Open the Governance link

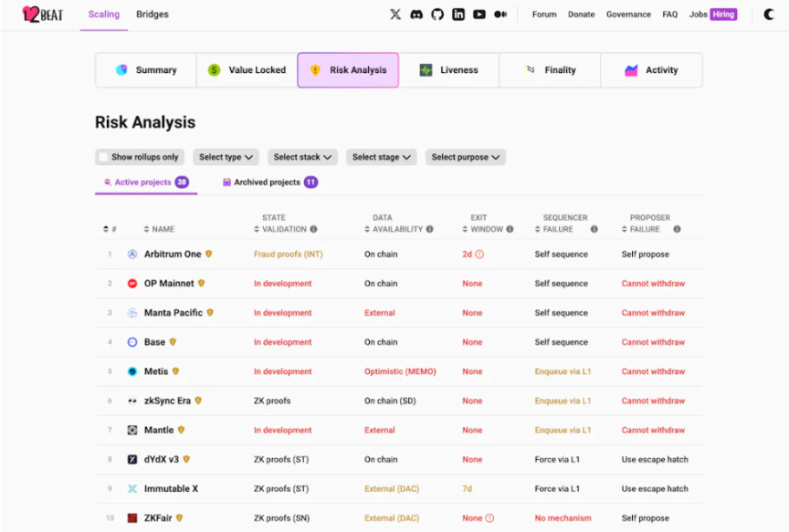pos(628,14)
